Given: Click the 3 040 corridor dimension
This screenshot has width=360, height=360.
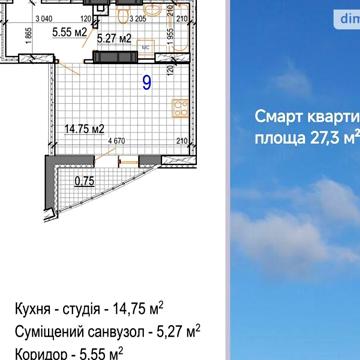Looking at the screenshot, I should [43, 20].
